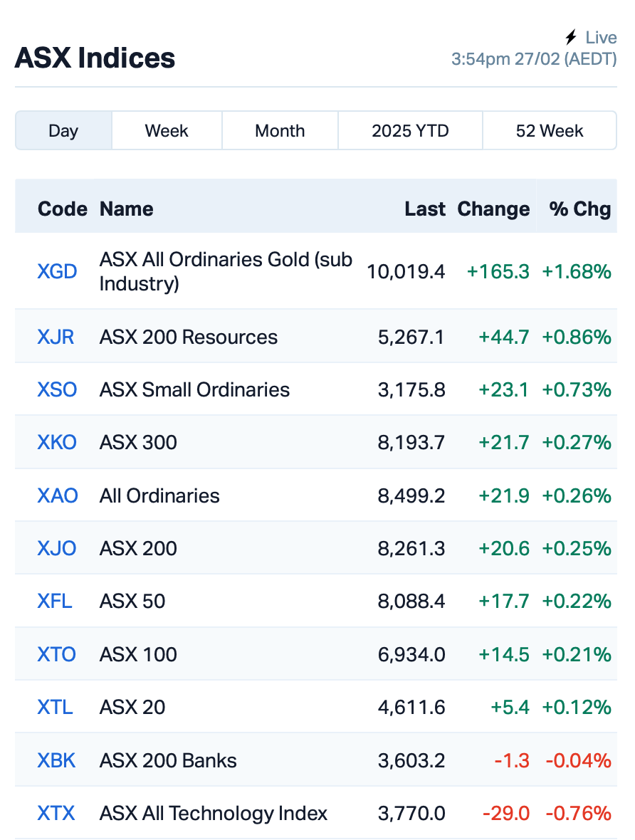Open the XGD index link
Image resolution: width=635 pixels, height=840 pixels.
[x=58, y=272]
